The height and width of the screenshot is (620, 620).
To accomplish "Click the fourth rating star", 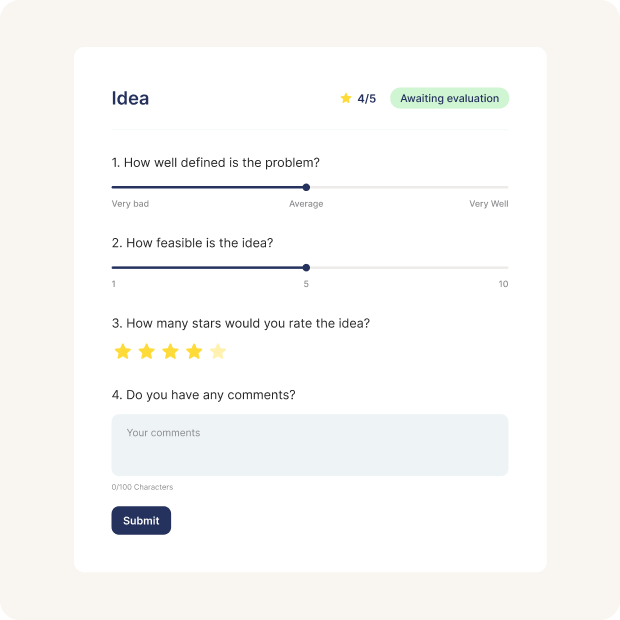I will click(x=194, y=351).
